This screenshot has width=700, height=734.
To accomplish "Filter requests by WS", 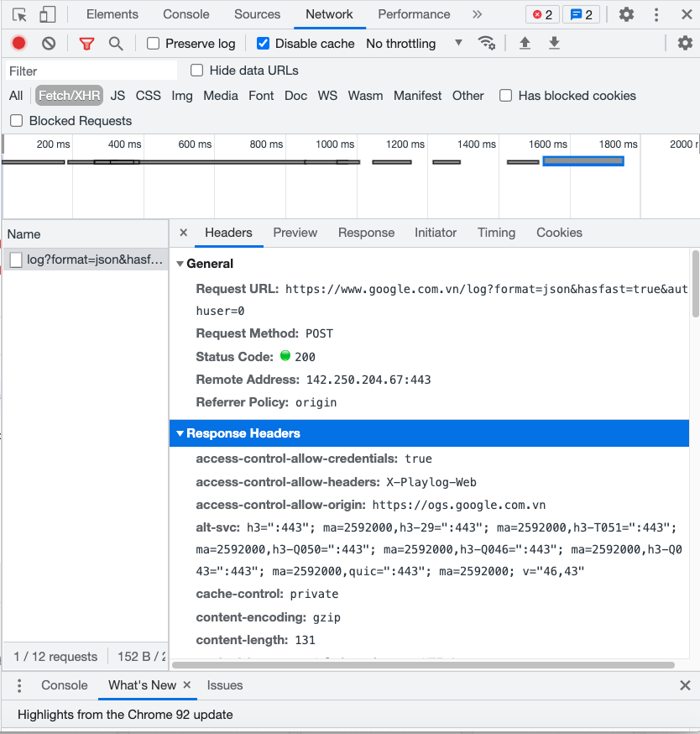I will tap(327, 96).
